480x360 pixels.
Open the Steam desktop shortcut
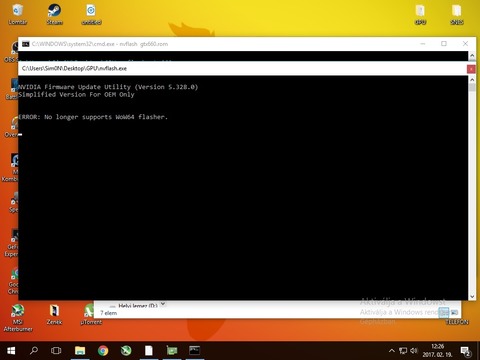coord(54,14)
